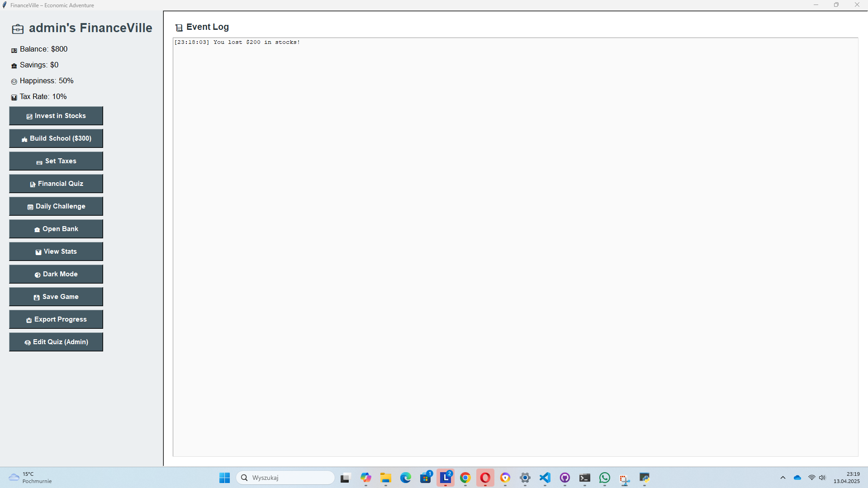Switch to the Python app taskbar icon

644,478
